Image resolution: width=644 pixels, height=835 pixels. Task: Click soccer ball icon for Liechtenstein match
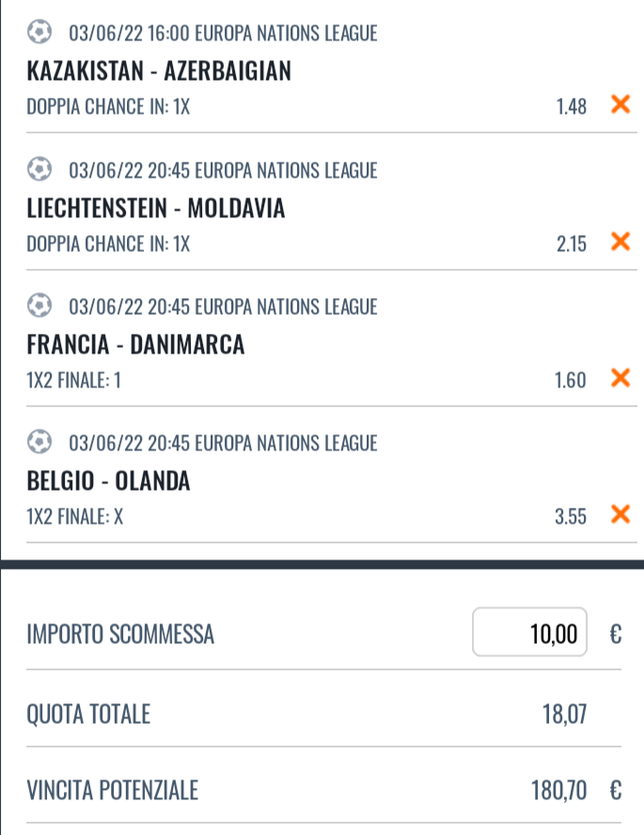point(39,170)
